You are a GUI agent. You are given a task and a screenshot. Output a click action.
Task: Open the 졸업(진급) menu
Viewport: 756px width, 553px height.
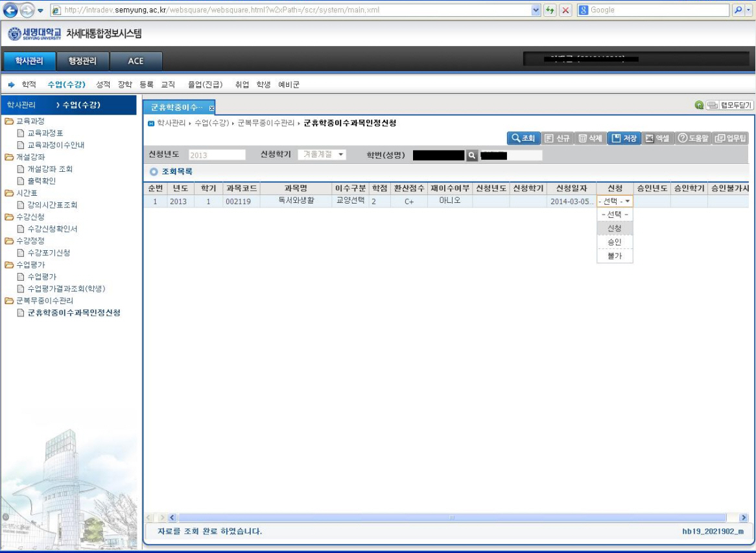(x=206, y=85)
